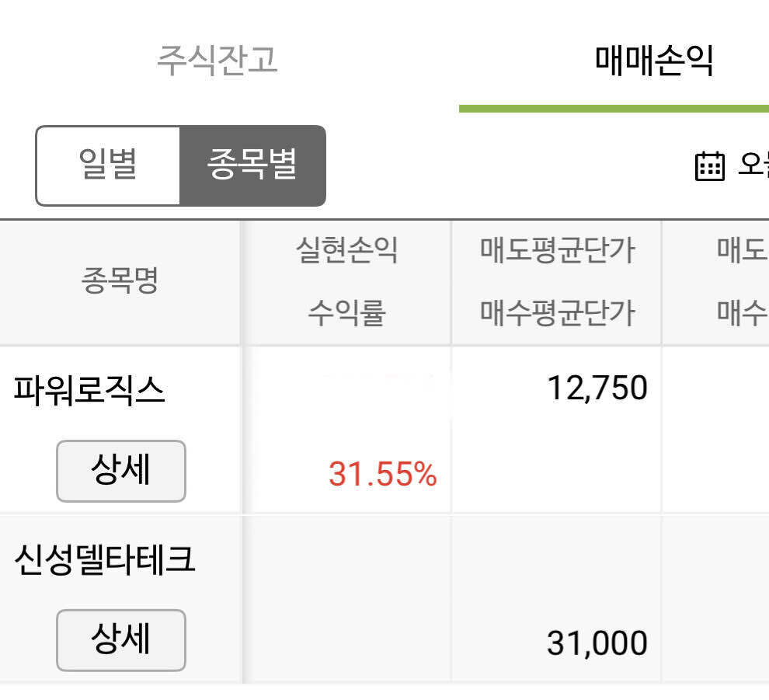
Task: Open 상세 details for 신성델타테크
Action: tap(120, 640)
